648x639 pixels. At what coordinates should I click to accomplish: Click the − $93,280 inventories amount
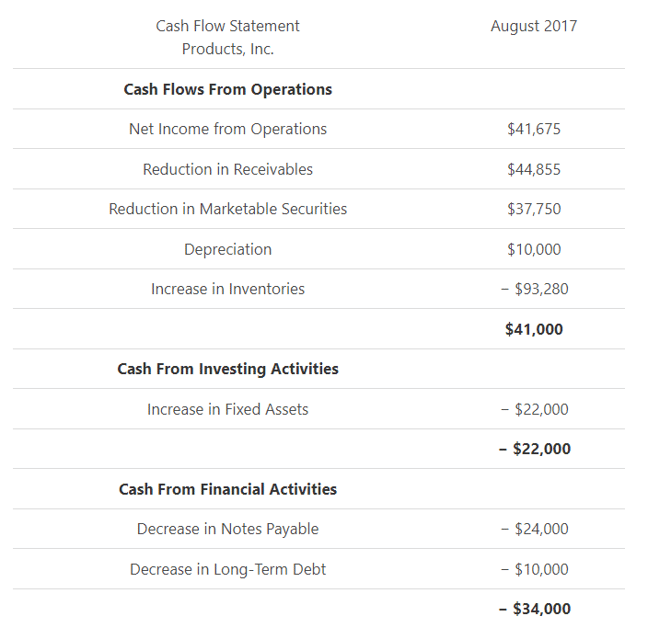[x=533, y=289]
